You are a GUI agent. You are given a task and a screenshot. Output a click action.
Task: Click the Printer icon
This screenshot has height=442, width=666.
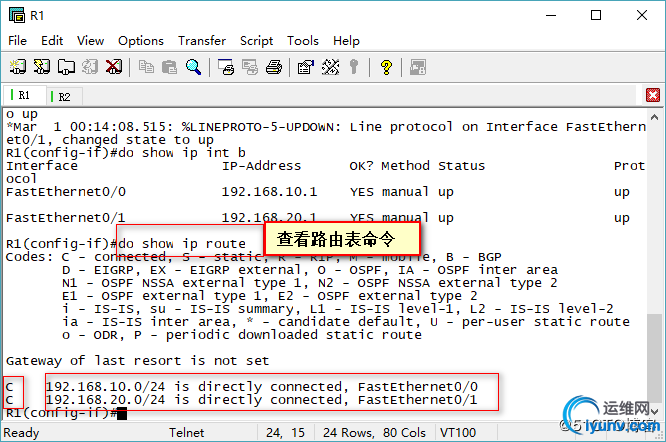(x=274, y=67)
